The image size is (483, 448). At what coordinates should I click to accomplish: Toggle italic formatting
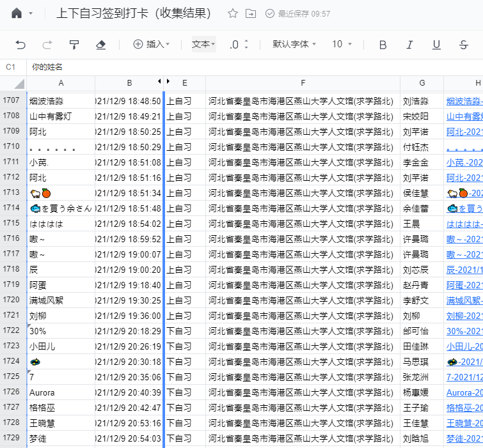pos(409,44)
